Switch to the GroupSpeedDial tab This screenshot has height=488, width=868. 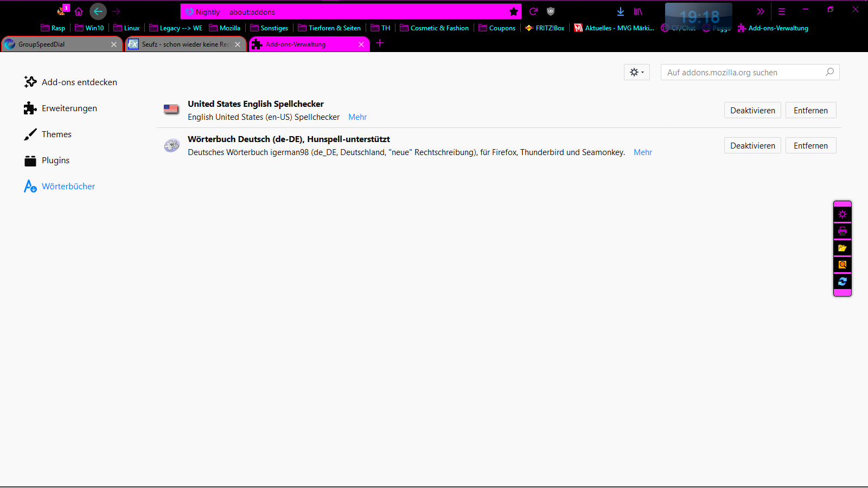pos(60,44)
